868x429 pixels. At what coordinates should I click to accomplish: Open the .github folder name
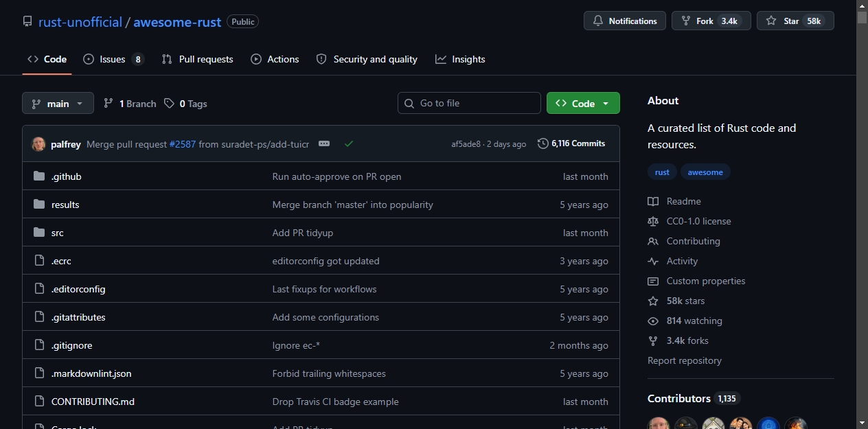[x=67, y=176]
